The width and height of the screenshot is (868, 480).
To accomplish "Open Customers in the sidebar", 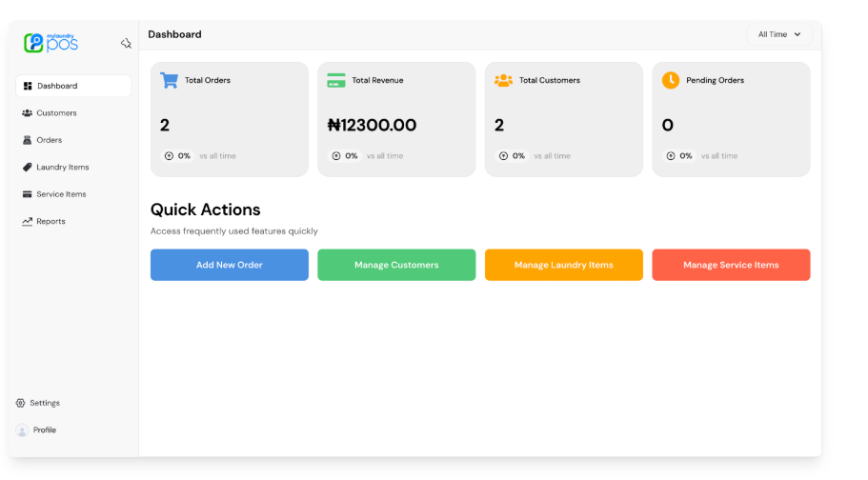I will tap(56, 113).
